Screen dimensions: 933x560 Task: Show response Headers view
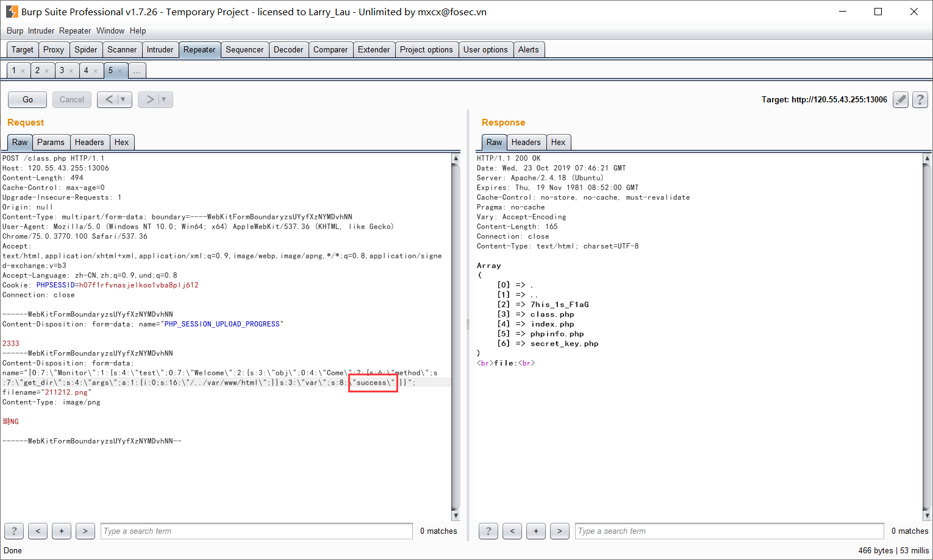coord(526,143)
